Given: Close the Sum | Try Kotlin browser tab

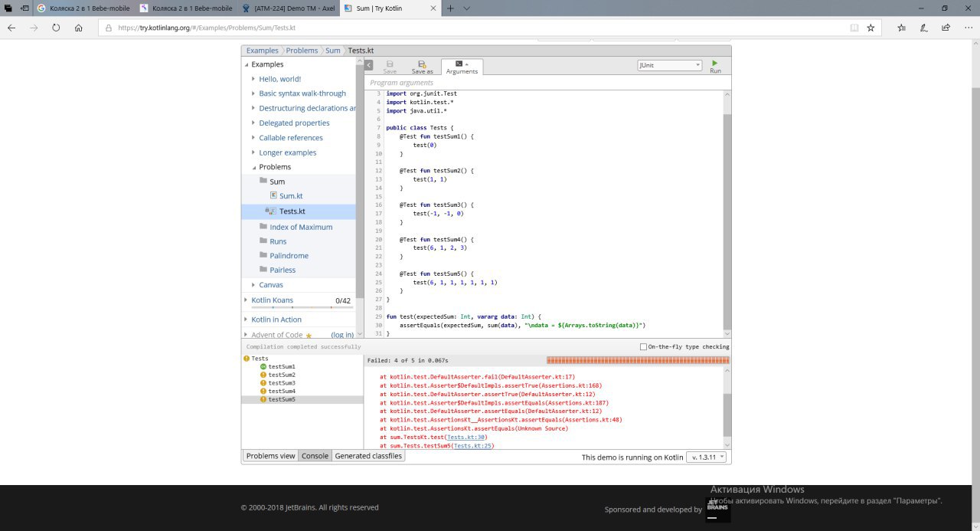Looking at the screenshot, I should point(433,8).
